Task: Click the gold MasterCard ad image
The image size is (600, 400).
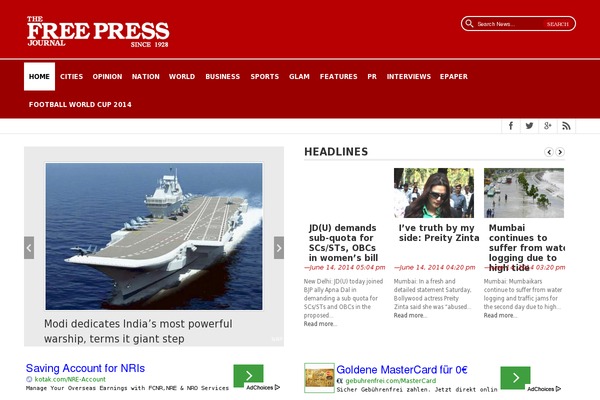Action: pos(319,378)
